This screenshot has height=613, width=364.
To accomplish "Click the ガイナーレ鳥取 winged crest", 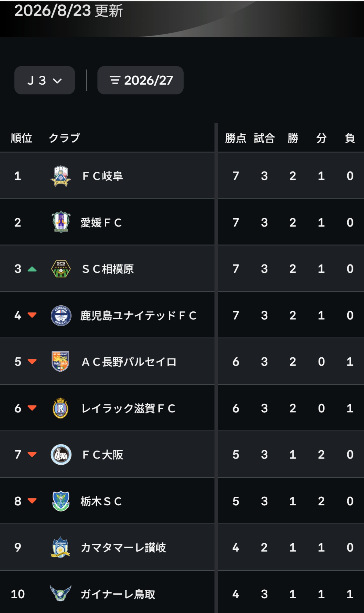I will coord(61,593).
